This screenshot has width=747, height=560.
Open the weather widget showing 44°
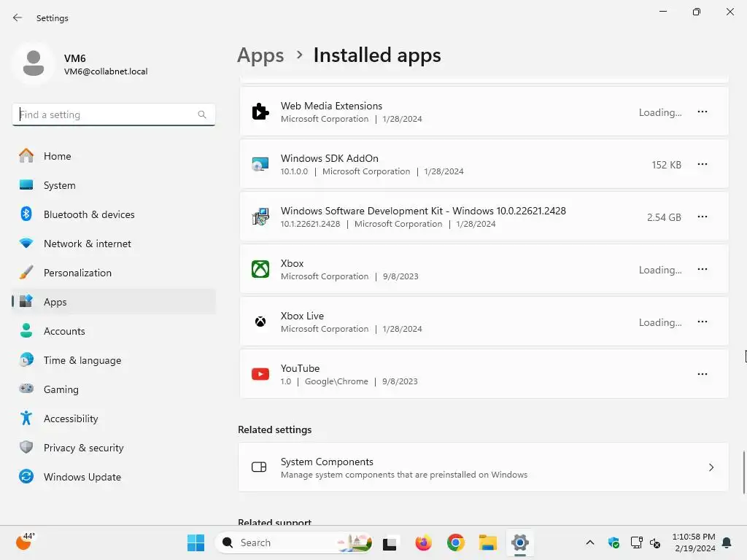25,542
